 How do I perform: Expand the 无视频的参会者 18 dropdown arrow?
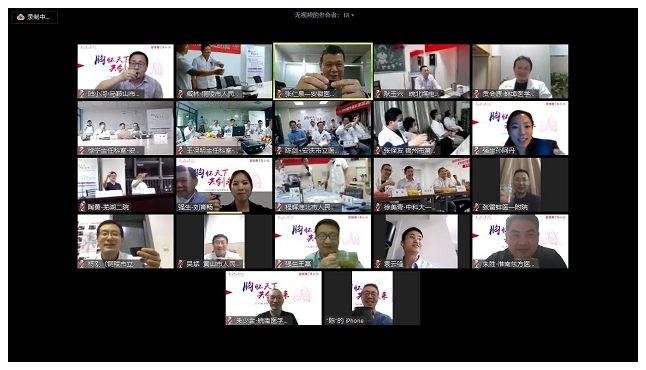click(x=353, y=15)
